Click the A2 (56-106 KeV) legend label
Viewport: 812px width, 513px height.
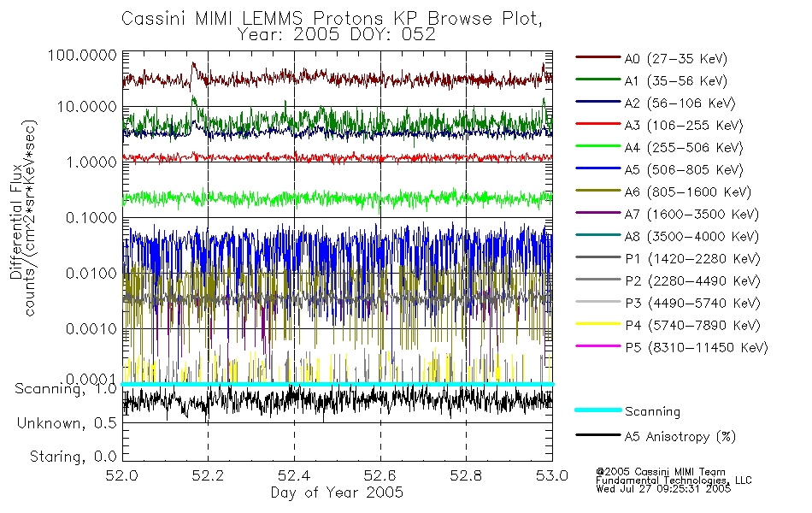coord(680,103)
